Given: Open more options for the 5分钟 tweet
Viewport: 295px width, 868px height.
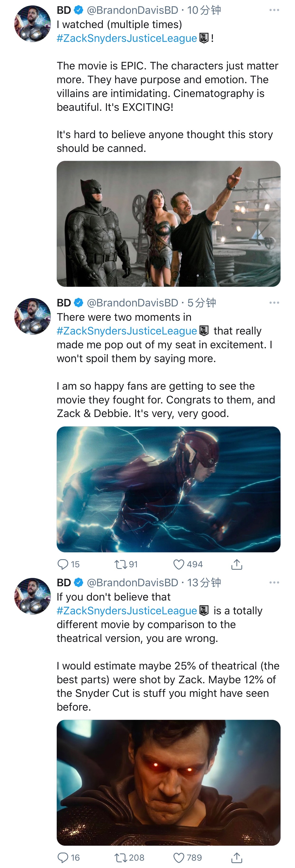Looking at the screenshot, I should pyautogui.click(x=274, y=303).
